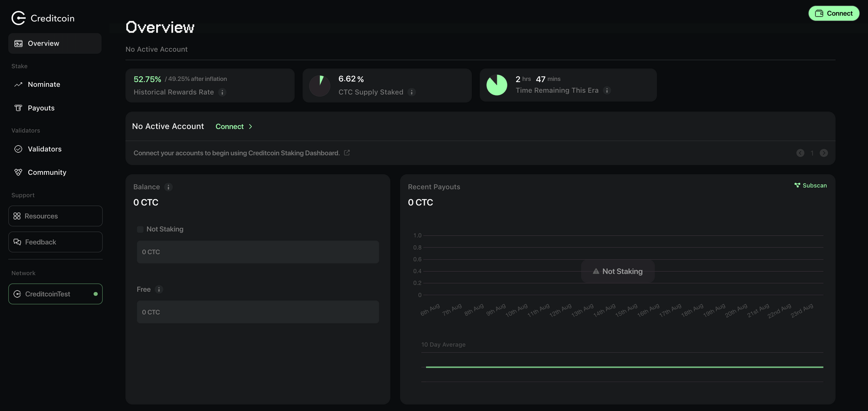Click the Not Staking bar showing 0 CTC
Viewport: 868px width, 411px height.
tap(258, 252)
